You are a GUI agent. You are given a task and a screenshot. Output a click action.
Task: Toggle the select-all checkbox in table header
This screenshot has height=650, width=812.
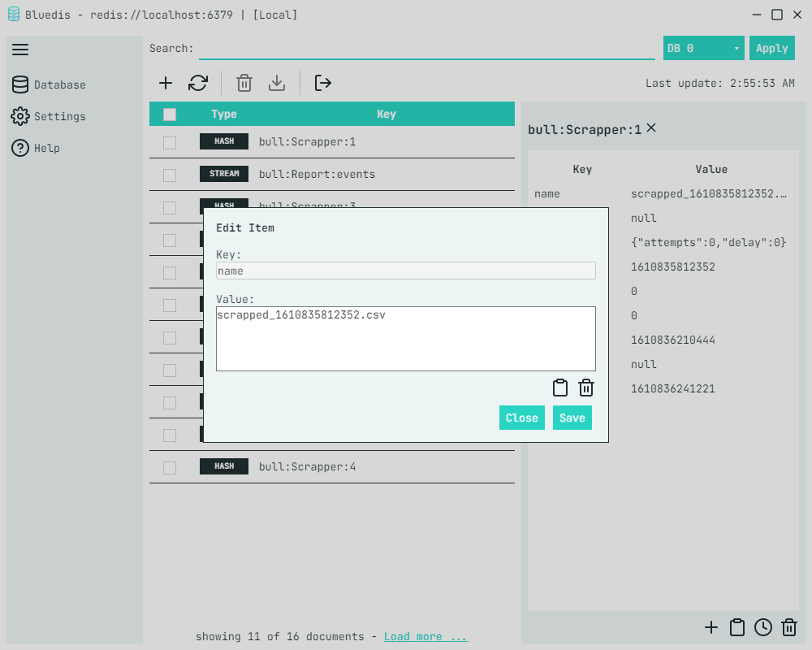click(x=170, y=115)
